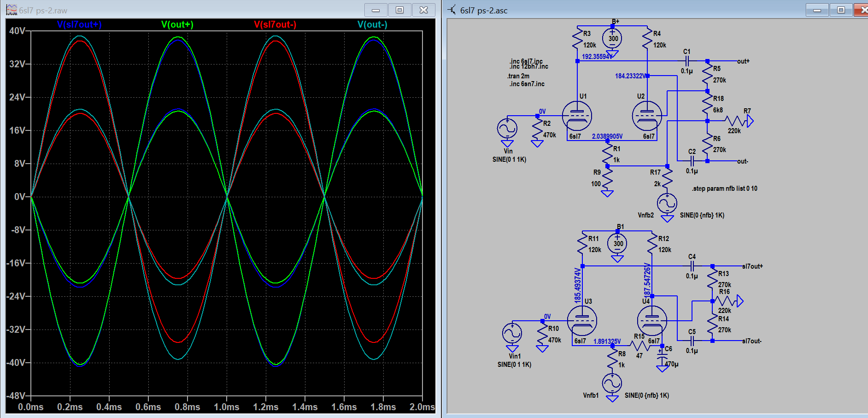The width and height of the screenshot is (868, 418).
Task: Select resistor R9 100 ohm
Action: click(x=607, y=178)
